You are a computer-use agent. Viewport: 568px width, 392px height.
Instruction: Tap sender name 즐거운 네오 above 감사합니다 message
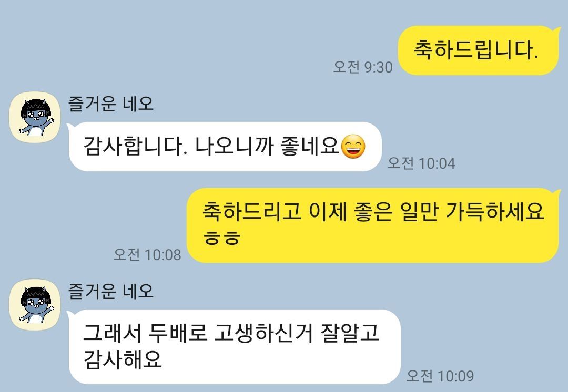tap(111, 104)
